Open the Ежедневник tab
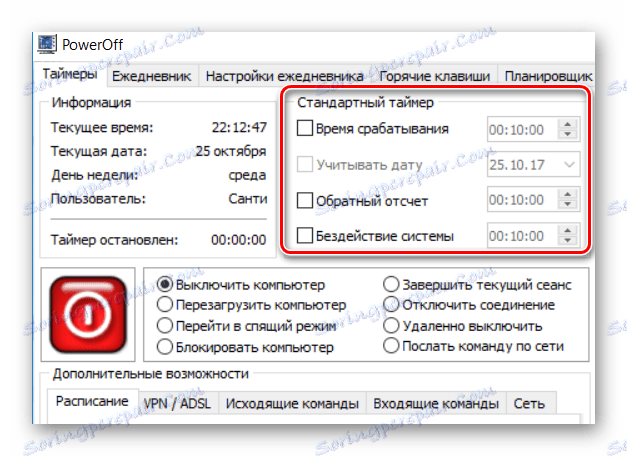 (152, 76)
